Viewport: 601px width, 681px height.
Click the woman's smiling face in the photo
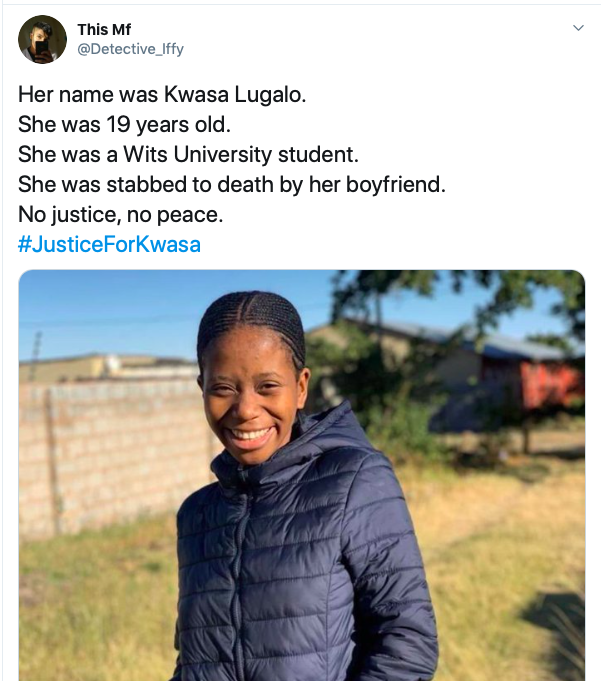coord(252,402)
